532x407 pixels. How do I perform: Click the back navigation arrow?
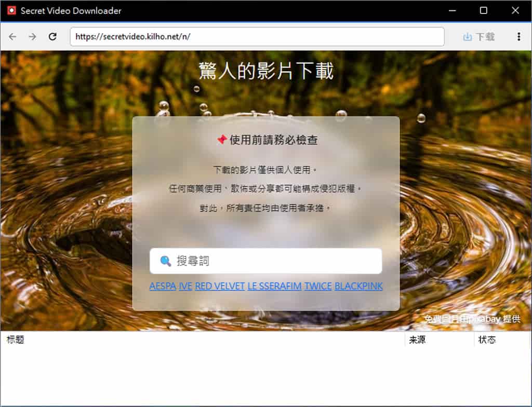pos(12,37)
